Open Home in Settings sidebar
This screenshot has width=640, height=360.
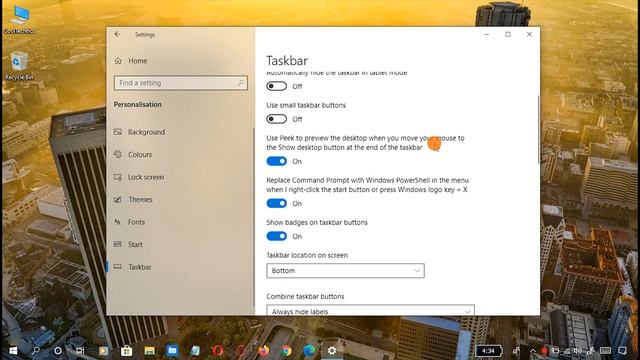(x=138, y=61)
